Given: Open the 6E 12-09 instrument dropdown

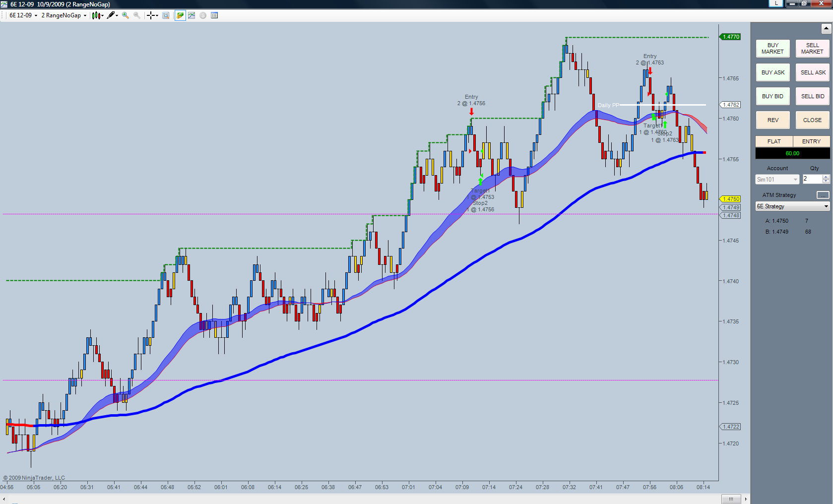Looking at the screenshot, I should point(23,15).
